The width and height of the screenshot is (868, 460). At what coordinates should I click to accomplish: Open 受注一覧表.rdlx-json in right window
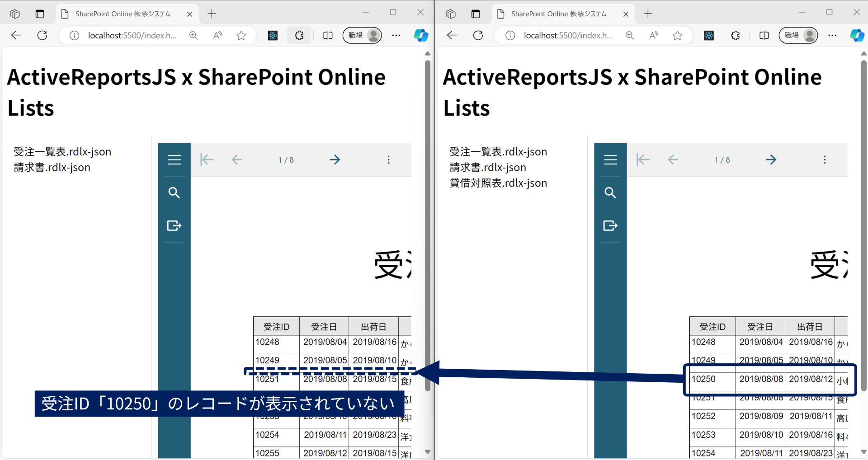[498, 151]
